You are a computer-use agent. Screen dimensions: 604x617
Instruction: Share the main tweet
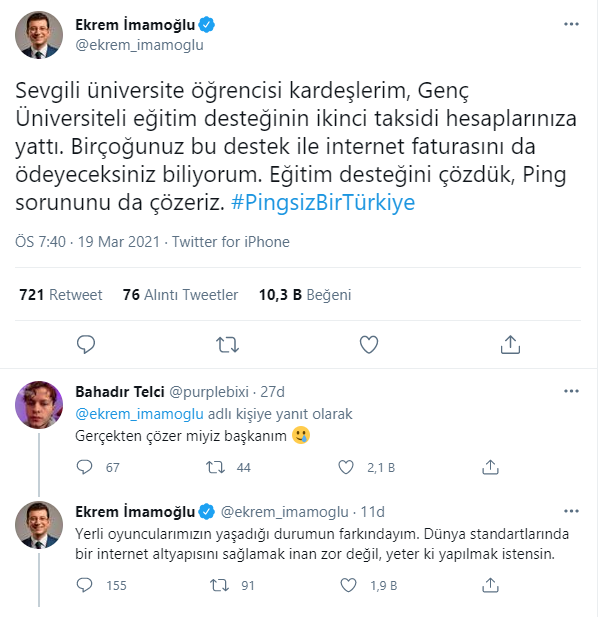coord(510,345)
